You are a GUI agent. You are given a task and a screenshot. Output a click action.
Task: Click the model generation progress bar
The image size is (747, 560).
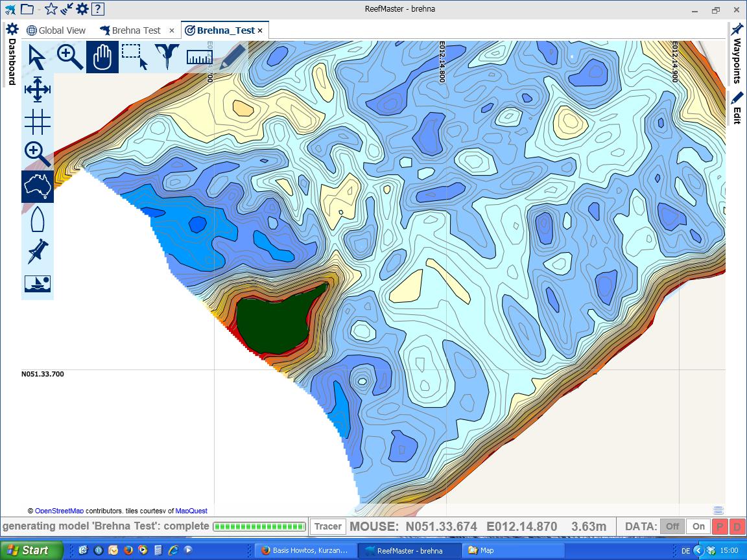(x=259, y=526)
